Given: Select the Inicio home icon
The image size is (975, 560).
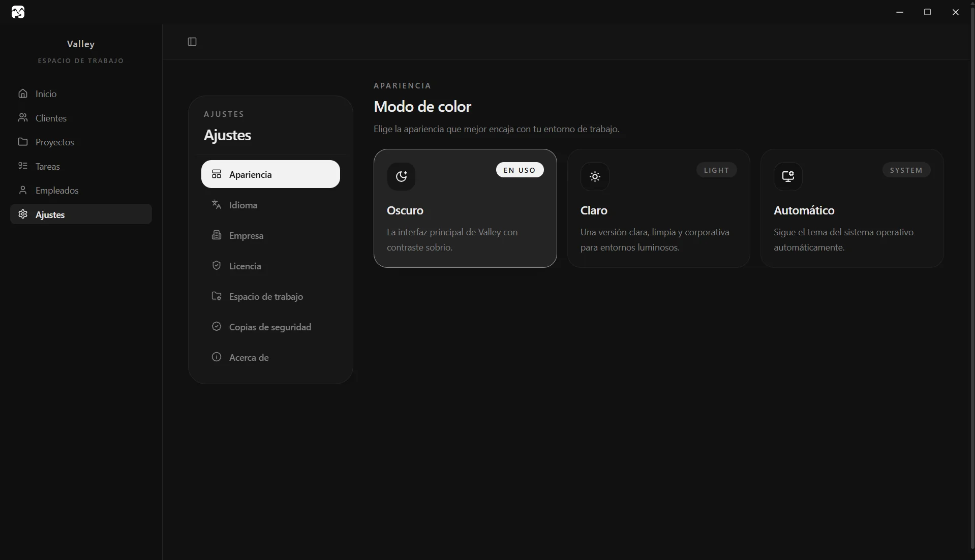Looking at the screenshot, I should point(23,94).
